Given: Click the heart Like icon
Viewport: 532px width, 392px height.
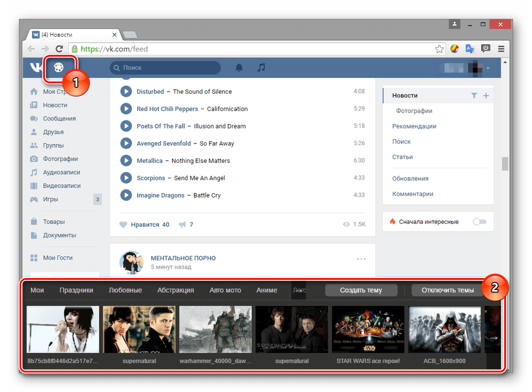Looking at the screenshot, I should point(123,224).
